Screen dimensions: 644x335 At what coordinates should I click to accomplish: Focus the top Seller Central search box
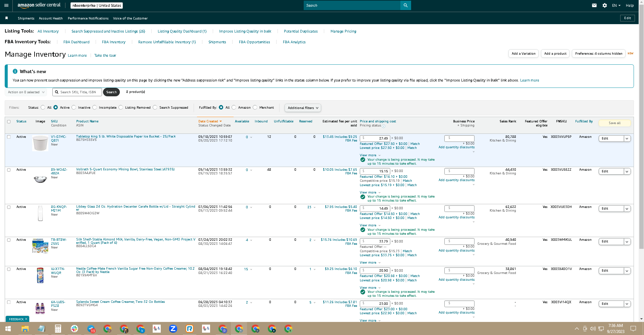[352, 5]
